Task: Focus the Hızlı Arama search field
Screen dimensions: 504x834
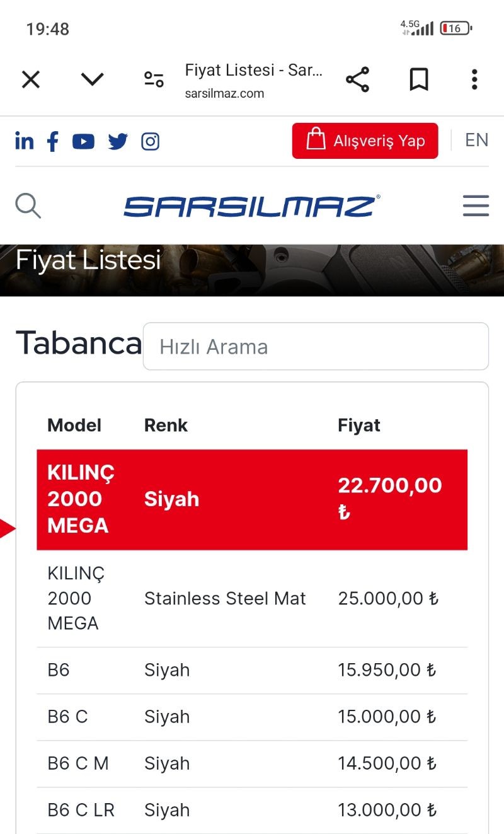Action: [x=316, y=347]
